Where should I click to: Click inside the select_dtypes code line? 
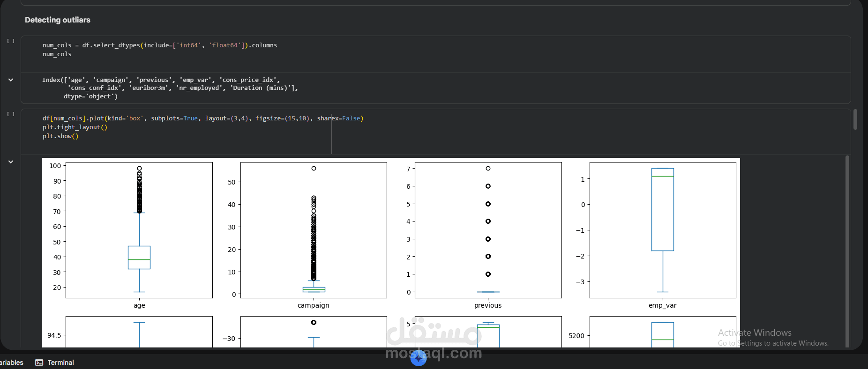point(160,45)
